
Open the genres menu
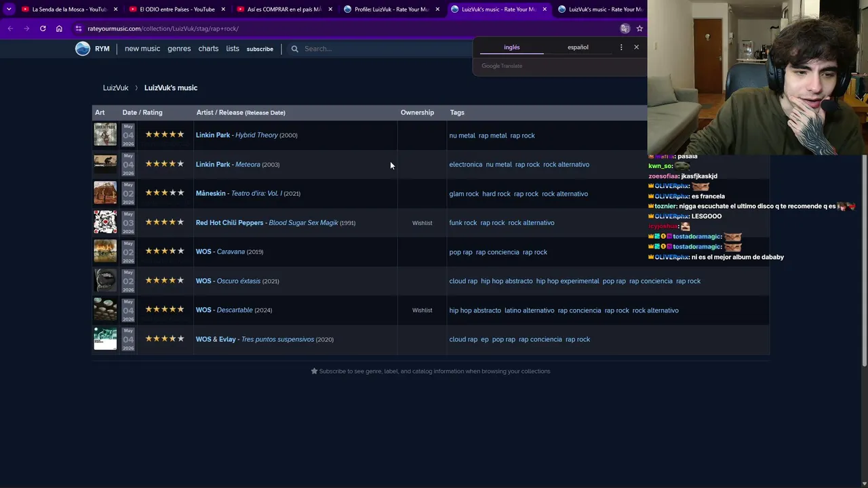pos(179,49)
